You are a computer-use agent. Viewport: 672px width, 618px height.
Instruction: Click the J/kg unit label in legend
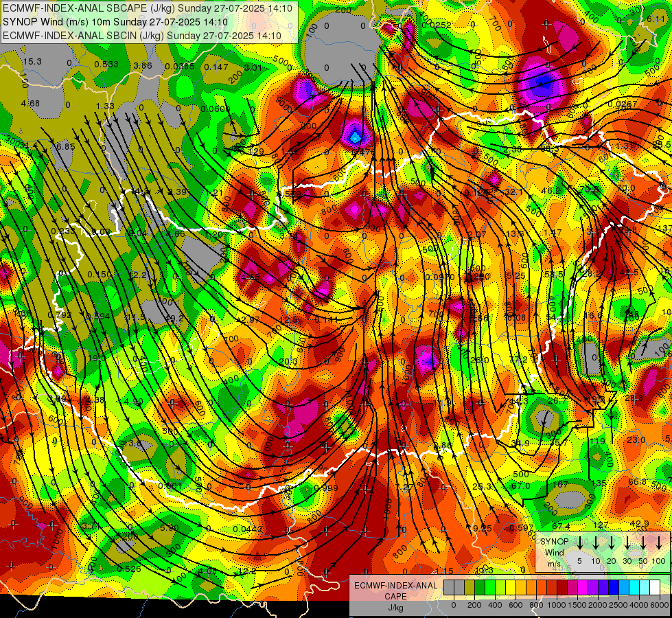point(395,608)
